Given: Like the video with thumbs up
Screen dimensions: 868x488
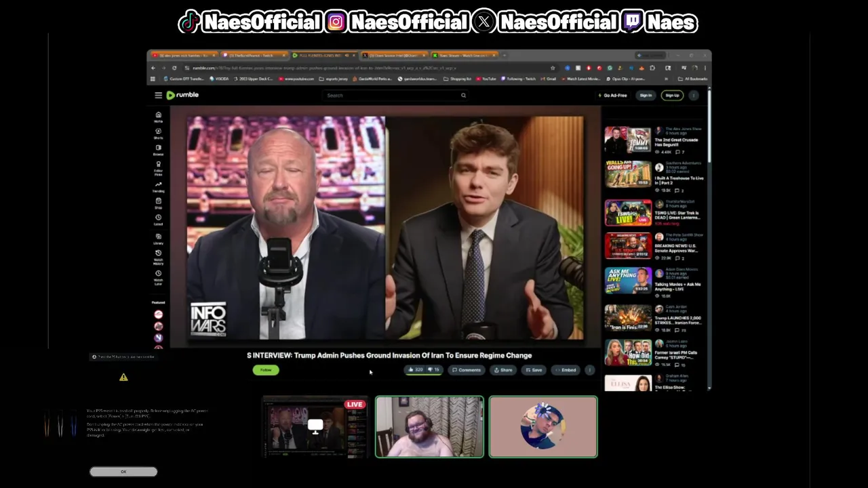Looking at the screenshot, I should click(415, 370).
